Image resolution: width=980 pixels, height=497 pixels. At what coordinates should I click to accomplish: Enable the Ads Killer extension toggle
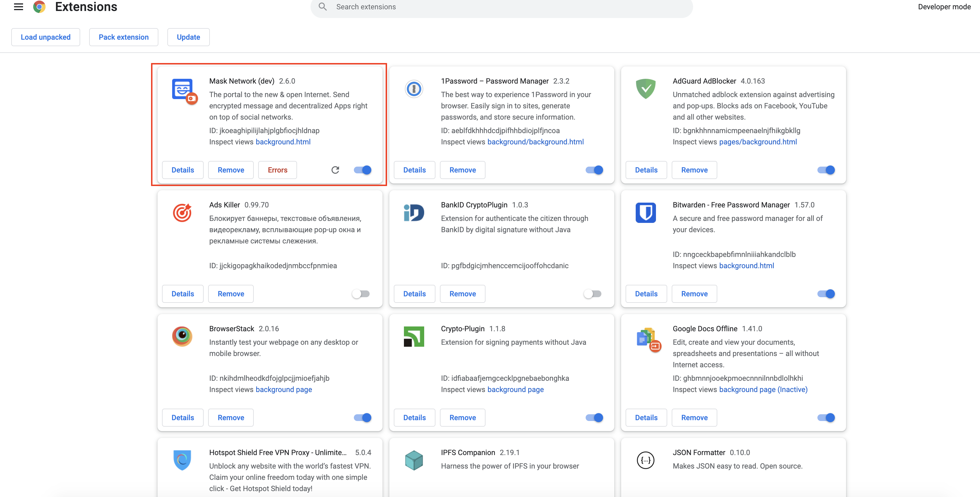click(x=361, y=294)
